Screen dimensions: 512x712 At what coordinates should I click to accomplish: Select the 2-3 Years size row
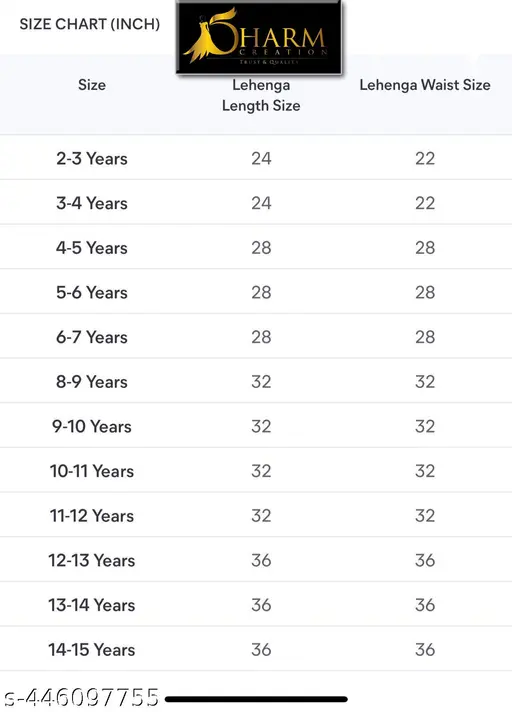[x=256, y=158]
